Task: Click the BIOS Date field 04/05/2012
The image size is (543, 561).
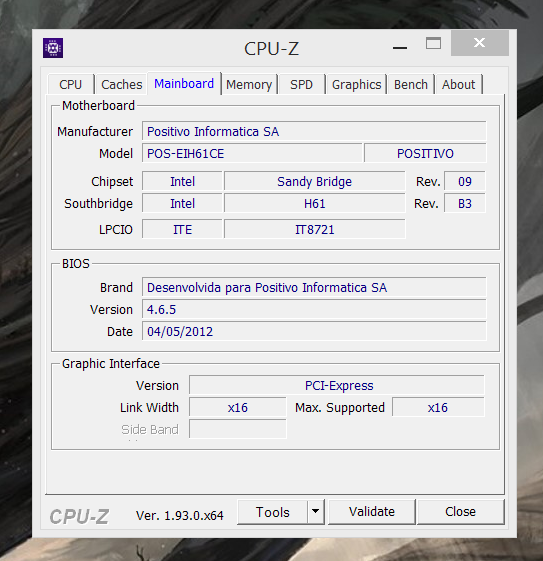Action: tap(314, 331)
